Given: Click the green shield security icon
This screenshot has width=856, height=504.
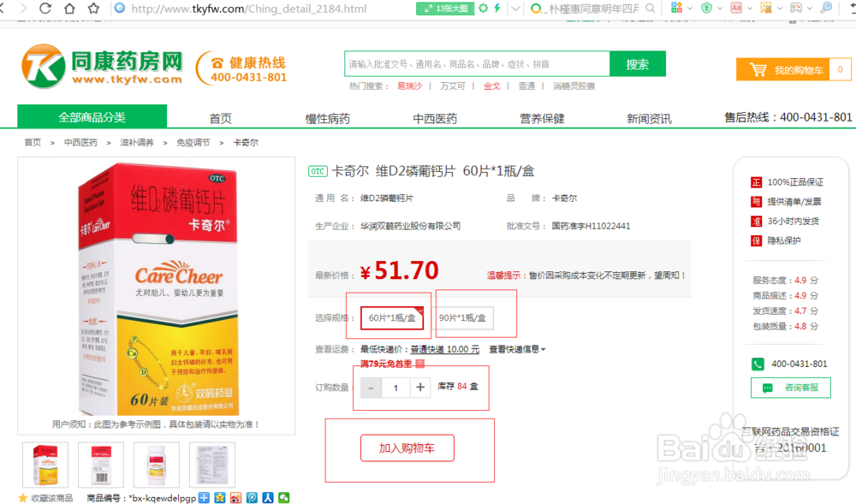Looking at the screenshot, I should pos(706,8).
